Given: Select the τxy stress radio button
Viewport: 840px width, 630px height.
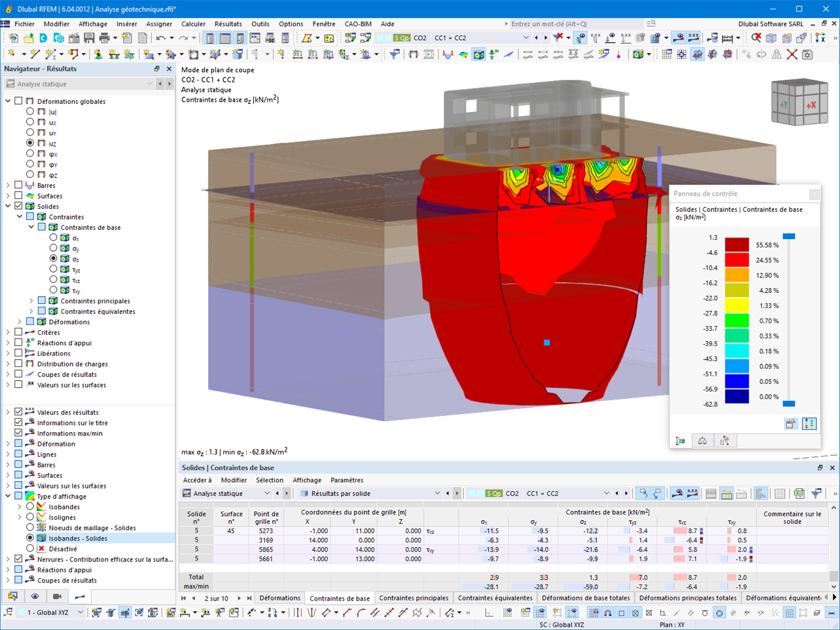Looking at the screenshot, I should click(53, 290).
